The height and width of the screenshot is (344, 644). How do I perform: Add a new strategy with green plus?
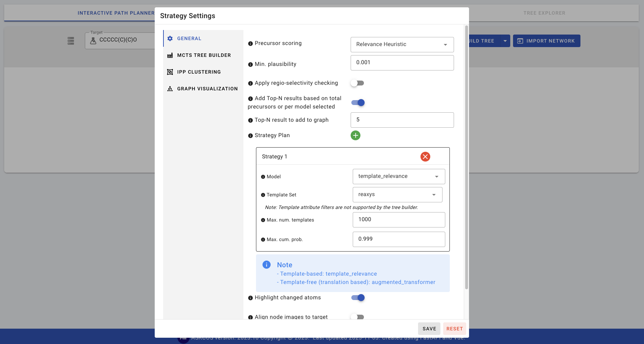click(x=356, y=135)
